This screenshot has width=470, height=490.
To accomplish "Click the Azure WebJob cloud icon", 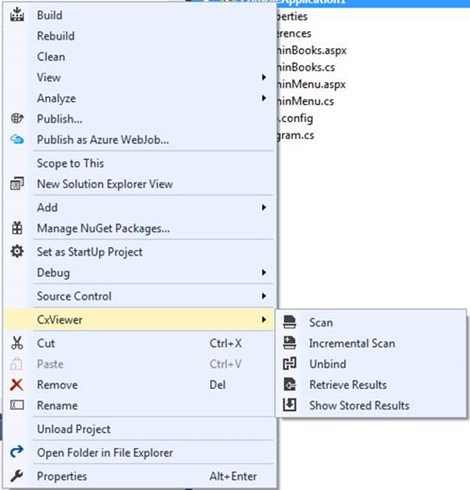I will tap(17, 139).
